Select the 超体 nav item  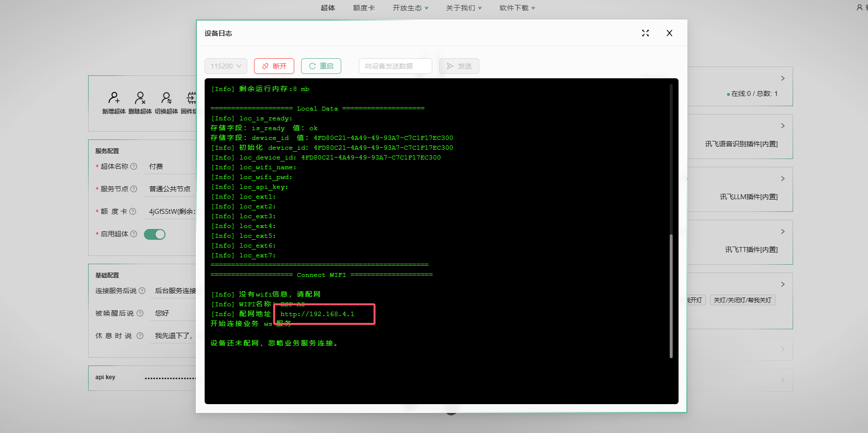pyautogui.click(x=328, y=8)
